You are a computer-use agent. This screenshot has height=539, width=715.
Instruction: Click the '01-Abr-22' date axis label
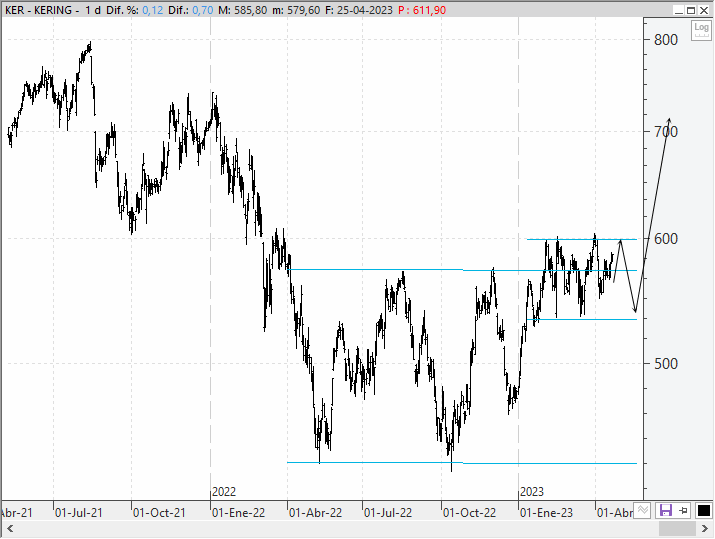point(316,513)
